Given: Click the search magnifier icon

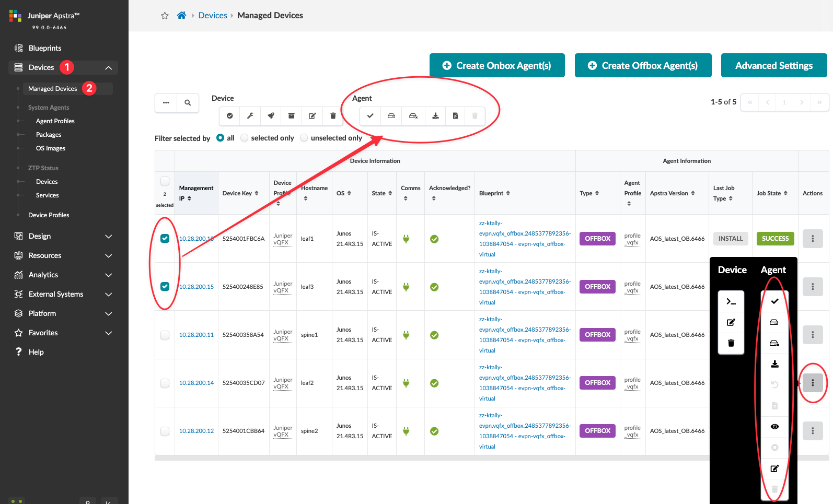Looking at the screenshot, I should [x=188, y=103].
